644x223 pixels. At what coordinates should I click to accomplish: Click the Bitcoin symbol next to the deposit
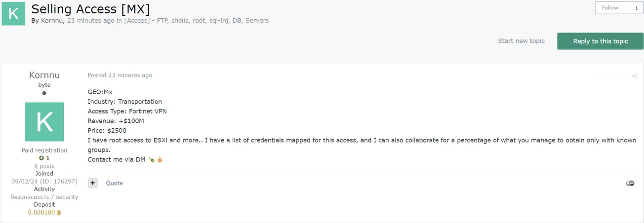[59, 213]
